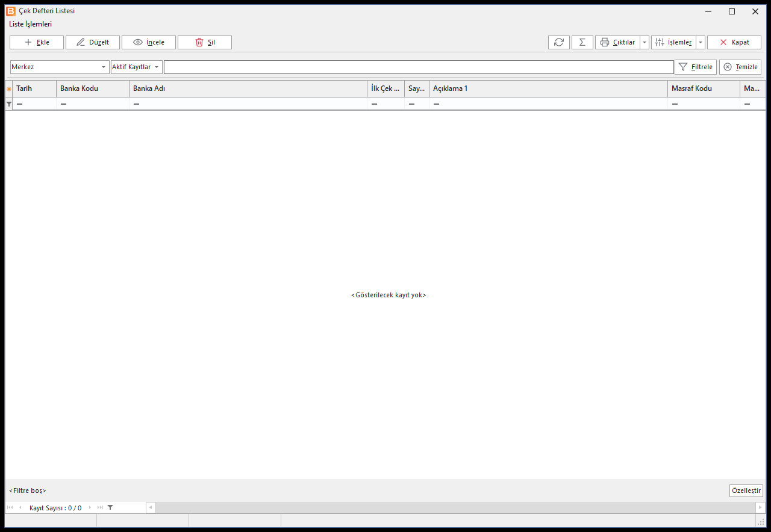The height and width of the screenshot is (532, 771).
Task: Click the horizontal scrollbar right arrow
Action: point(760,508)
